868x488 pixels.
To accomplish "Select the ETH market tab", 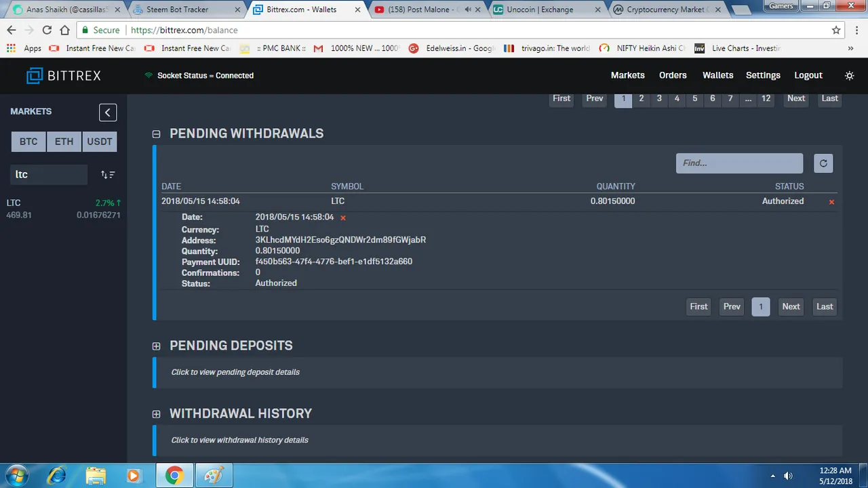I will pos(64,142).
